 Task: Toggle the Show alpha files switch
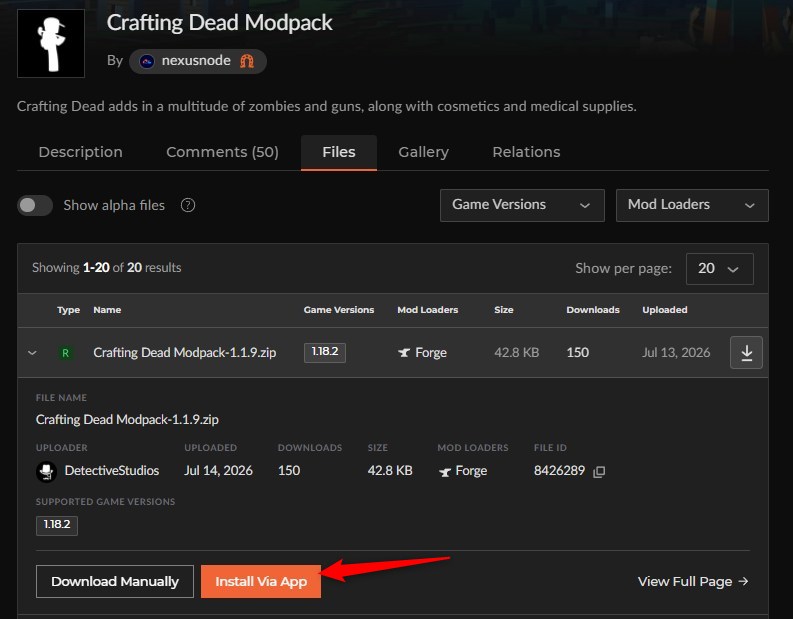coord(35,205)
